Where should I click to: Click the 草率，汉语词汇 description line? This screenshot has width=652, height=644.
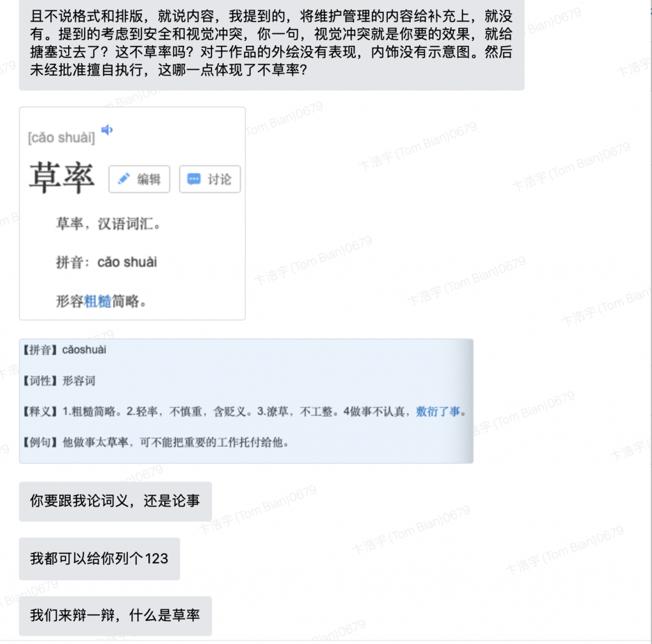click(x=108, y=224)
